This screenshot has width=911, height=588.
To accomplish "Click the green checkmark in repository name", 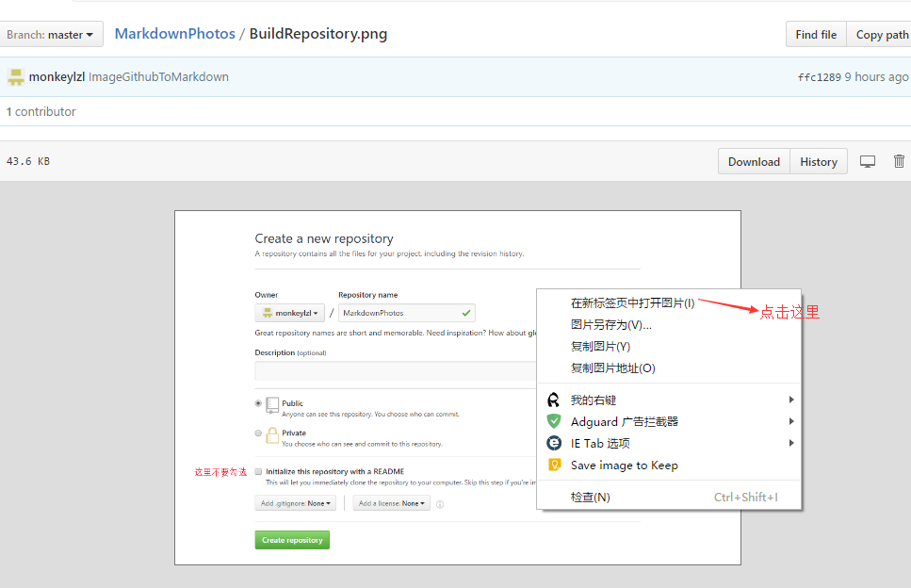I will (466, 313).
